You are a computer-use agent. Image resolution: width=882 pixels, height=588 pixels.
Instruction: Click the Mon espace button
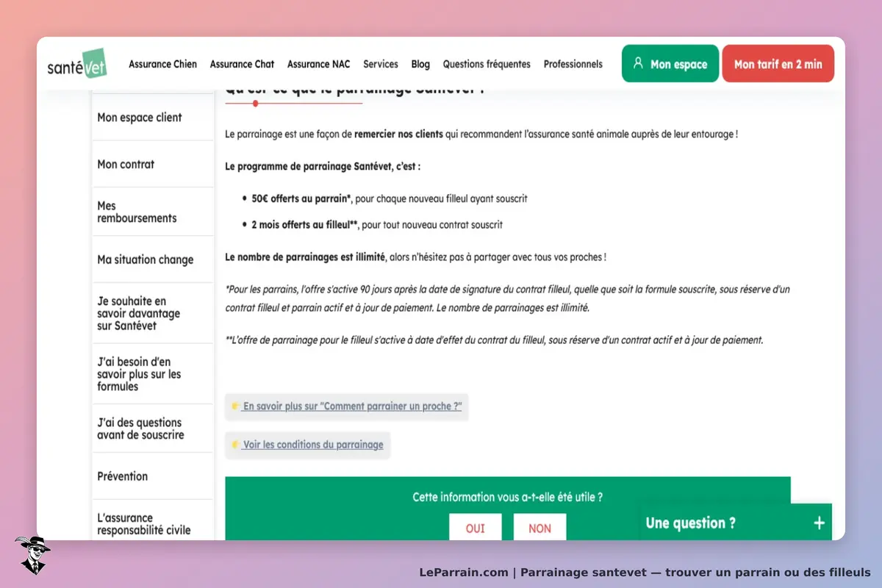click(x=670, y=64)
